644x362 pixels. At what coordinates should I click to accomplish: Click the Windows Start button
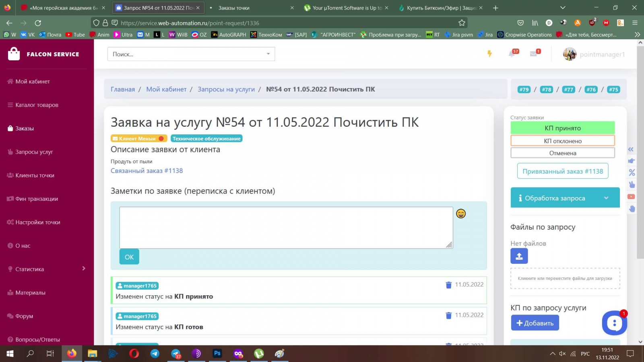click(10, 354)
